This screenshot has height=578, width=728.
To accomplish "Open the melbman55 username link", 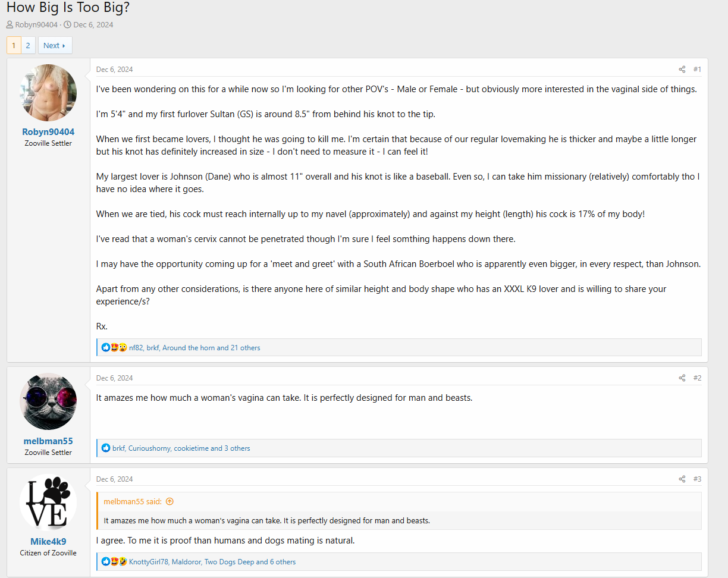I will (x=48, y=441).
